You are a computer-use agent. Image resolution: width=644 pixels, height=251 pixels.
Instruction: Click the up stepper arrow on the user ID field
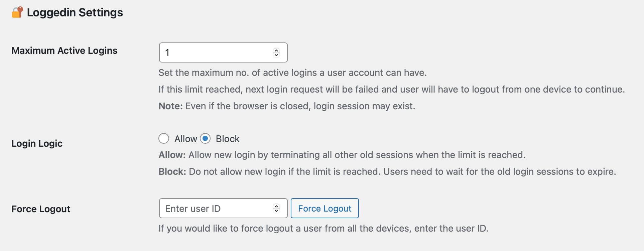coord(276,206)
